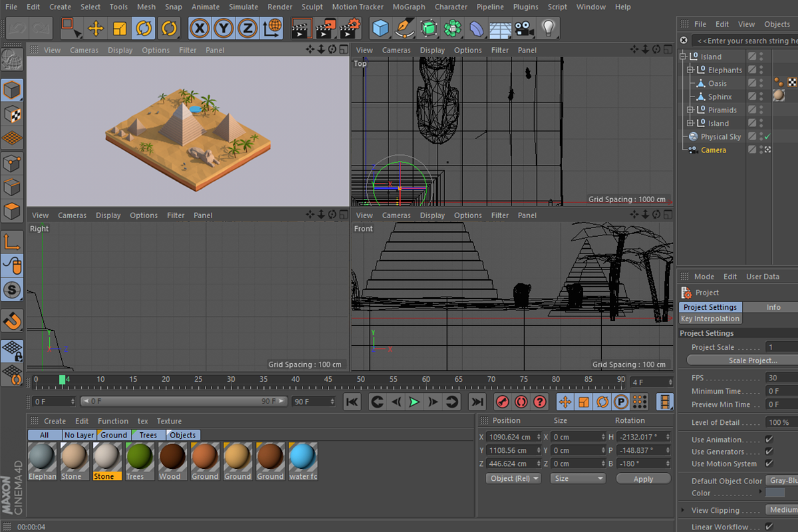This screenshot has height=532, width=798.
Task: Click Render View clapperboard icon
Action: (301, 28)
